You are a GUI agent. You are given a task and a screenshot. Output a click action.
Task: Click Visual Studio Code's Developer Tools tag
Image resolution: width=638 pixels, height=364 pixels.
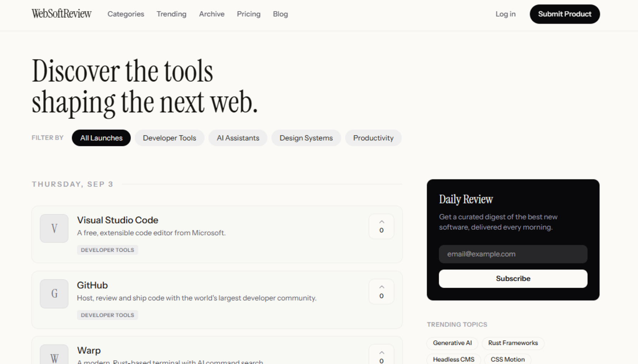[107, 250]
